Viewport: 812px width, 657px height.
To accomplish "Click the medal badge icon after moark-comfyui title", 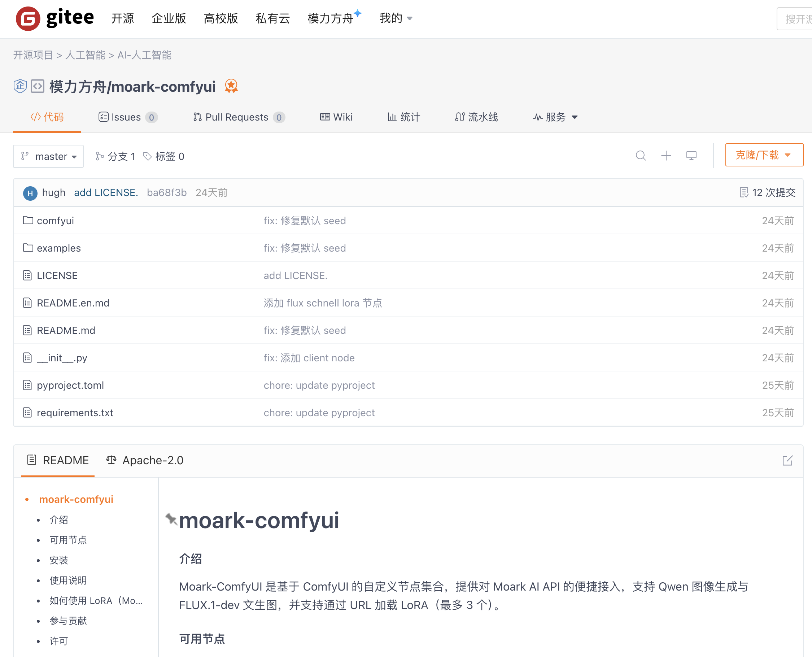I will (231, 86).
